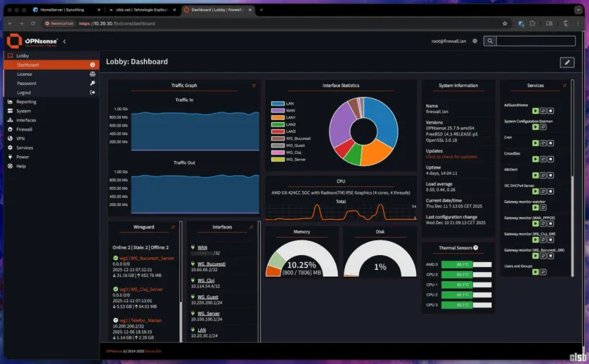Click the search field in the top bar
This screenshot has width=589, height=364.
pos(535,41)
